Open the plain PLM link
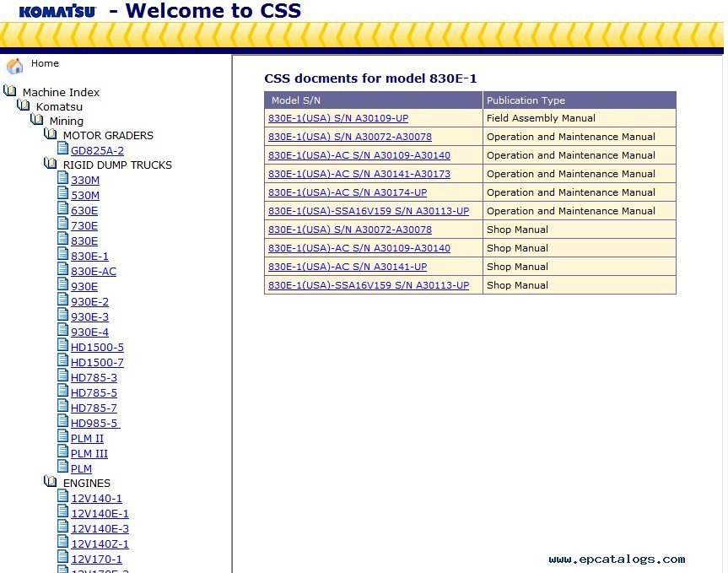Viewport: 728px width, 573px height. (81, 469)
